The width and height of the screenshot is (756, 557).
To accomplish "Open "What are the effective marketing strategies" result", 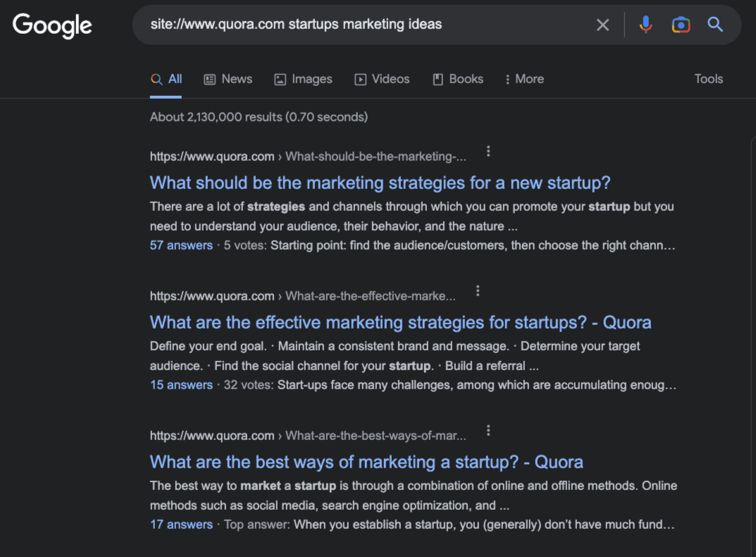I will tap(400, 323).
